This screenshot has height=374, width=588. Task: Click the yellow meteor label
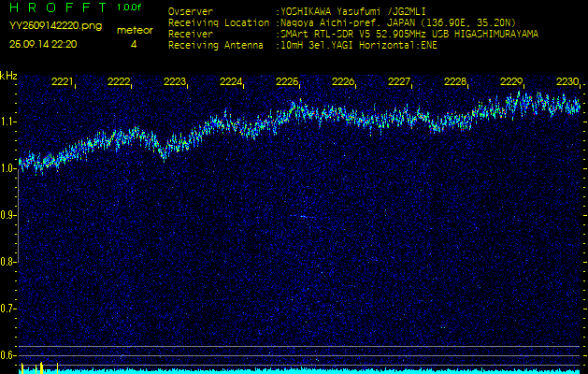point(135,30)
